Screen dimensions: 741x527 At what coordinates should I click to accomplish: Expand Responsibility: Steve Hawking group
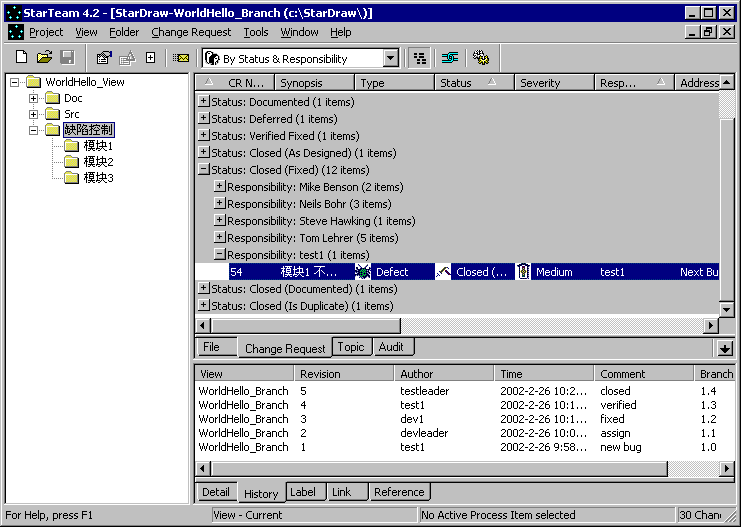219,220
